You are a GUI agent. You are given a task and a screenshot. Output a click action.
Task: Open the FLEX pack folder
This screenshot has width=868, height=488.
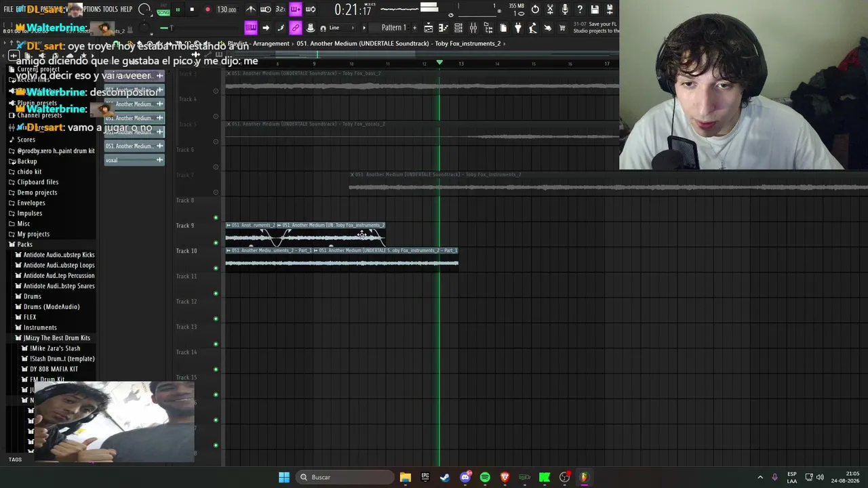(30, 317)
